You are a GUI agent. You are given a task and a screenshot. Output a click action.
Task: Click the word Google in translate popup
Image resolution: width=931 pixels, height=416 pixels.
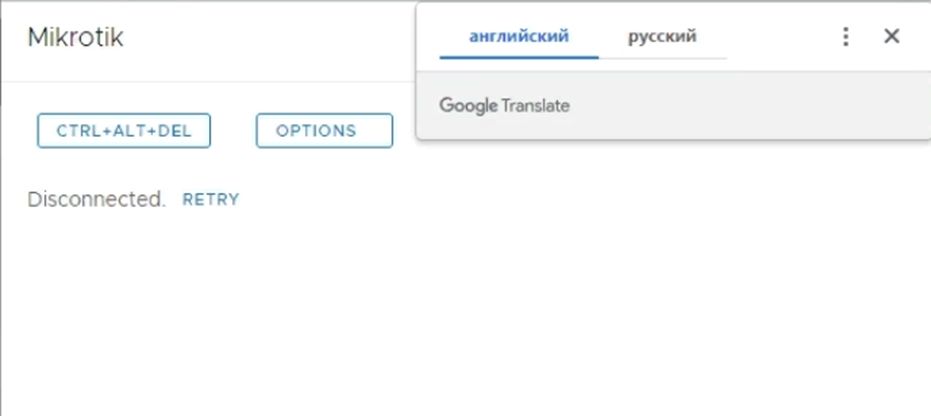click(x=468, y=105)
